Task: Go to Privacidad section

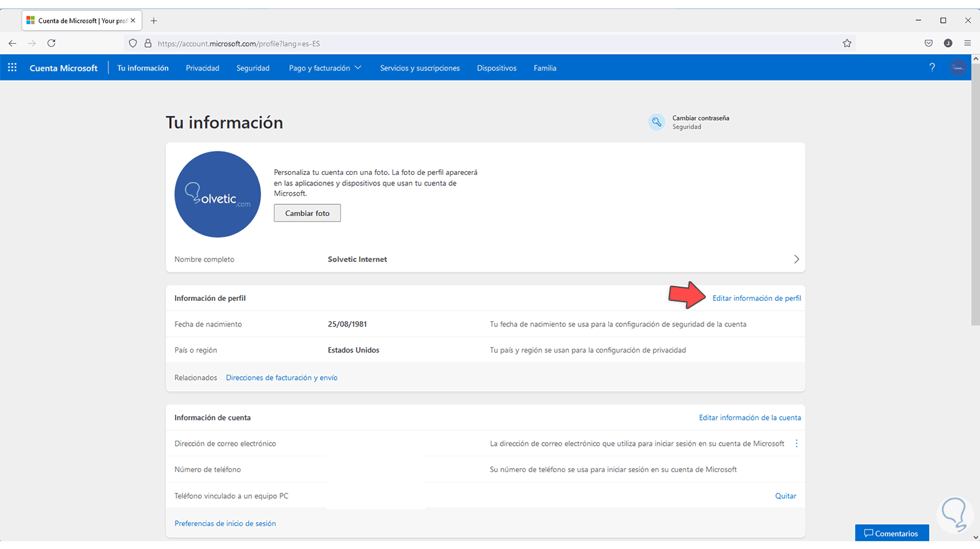Action: pos(203,68)
